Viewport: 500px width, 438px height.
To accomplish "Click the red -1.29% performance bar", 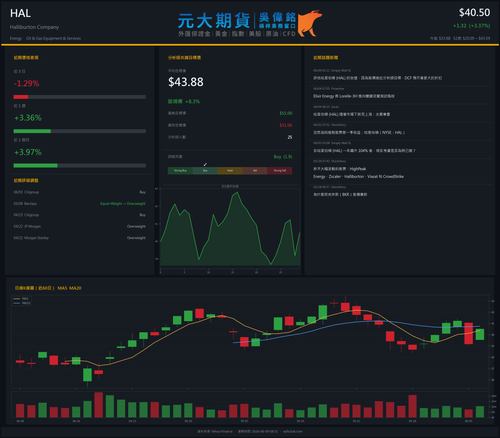I will 21,97.
